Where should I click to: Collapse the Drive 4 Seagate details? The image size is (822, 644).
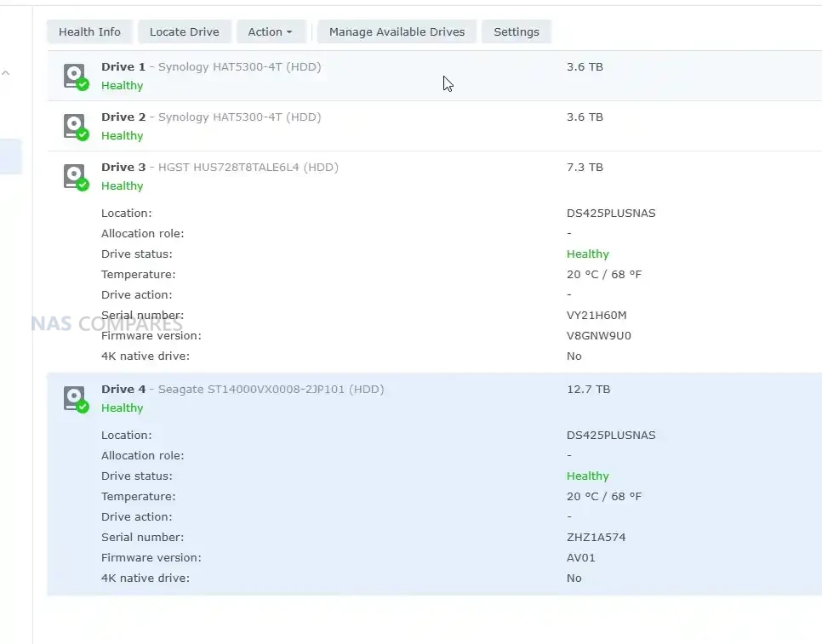click(243, 389)
